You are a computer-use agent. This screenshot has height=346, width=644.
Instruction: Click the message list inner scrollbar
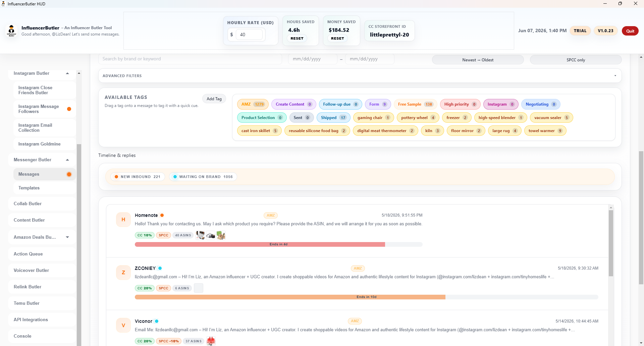pos(611,243)
